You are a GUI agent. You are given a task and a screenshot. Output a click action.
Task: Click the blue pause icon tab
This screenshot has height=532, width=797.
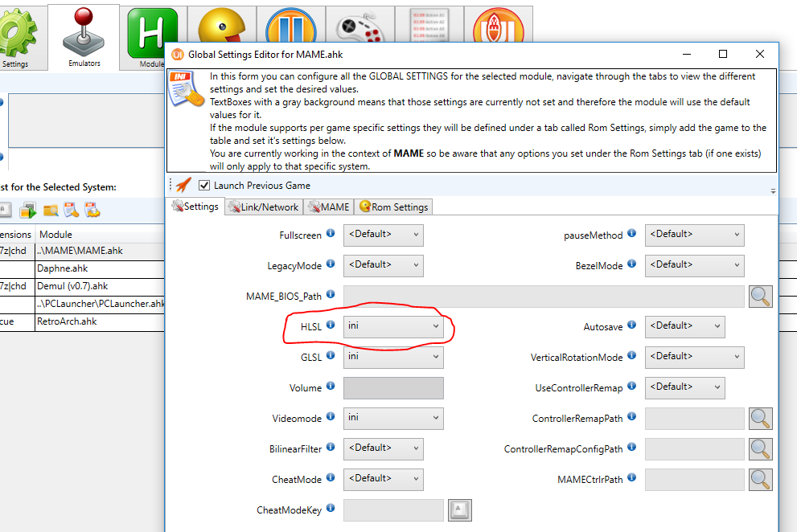tap(291, 26)
